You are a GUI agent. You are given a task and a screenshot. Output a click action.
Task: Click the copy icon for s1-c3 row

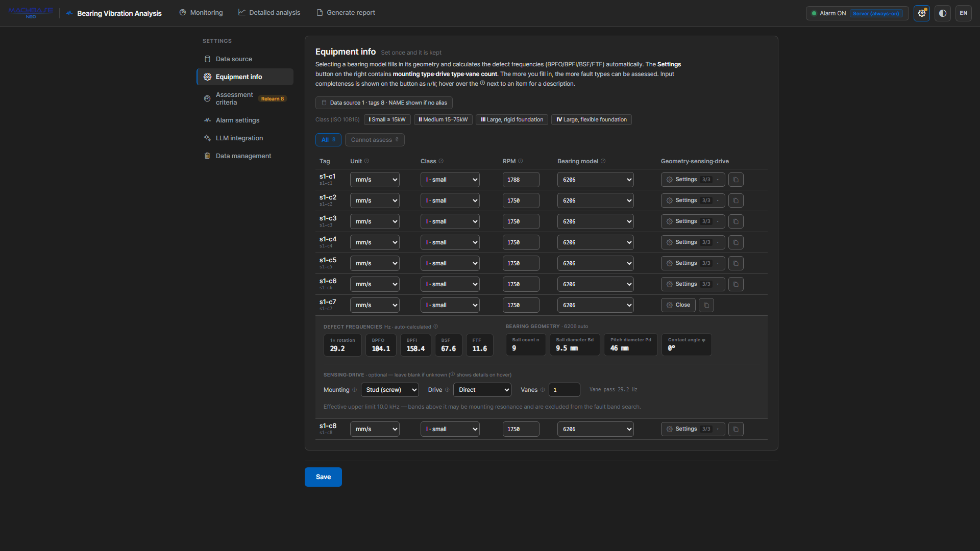click(736, 221)
